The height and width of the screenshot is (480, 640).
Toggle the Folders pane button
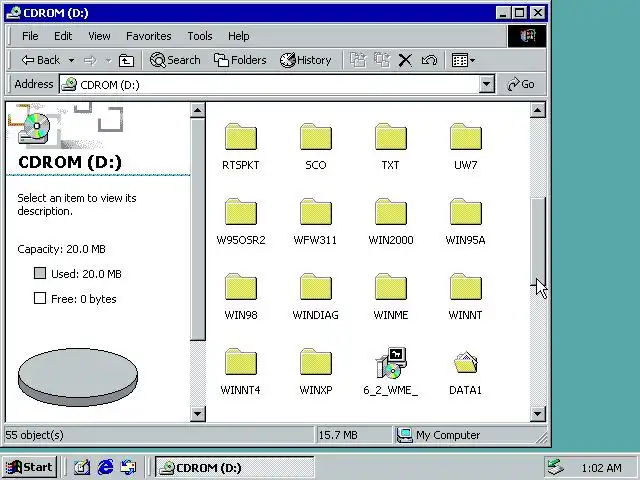(240, 60)
